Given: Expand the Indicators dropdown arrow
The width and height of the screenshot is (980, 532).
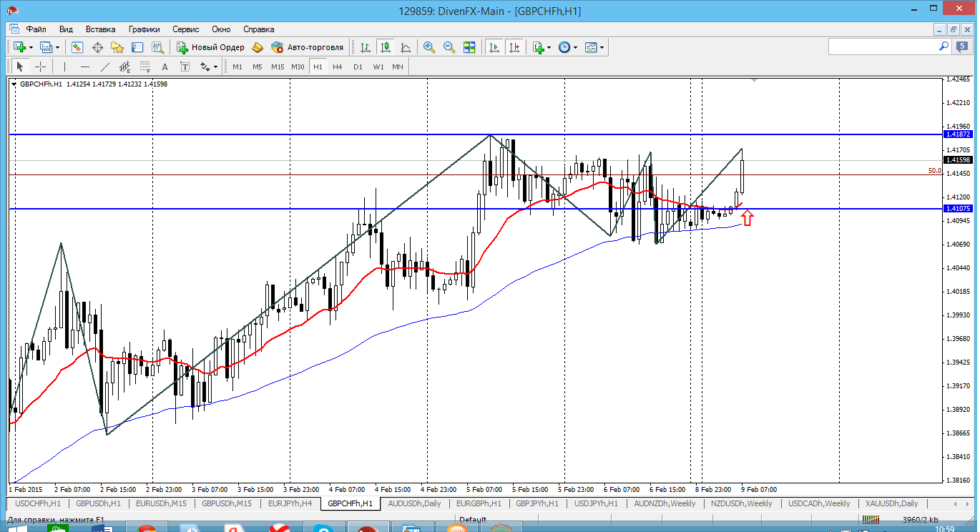Looking at the screenshot, I should pos(549,47).
